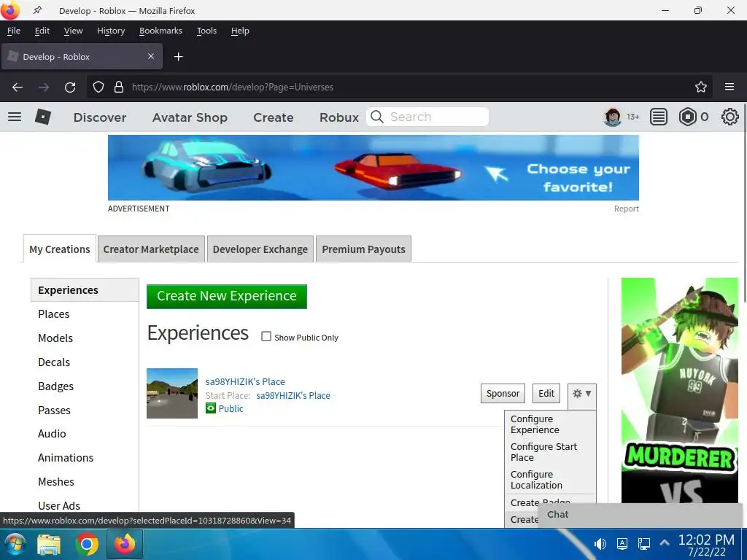Click the Edit button
Viewport: 747px width, 560px height.
tap(546, 393)
